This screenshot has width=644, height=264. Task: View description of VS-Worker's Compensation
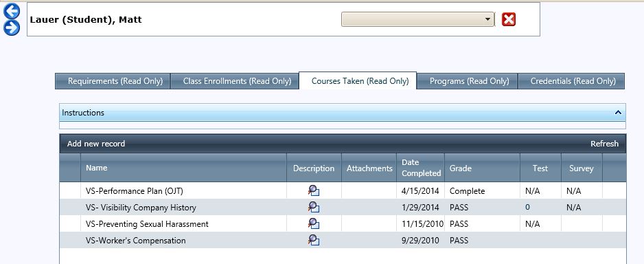point(314,240)
